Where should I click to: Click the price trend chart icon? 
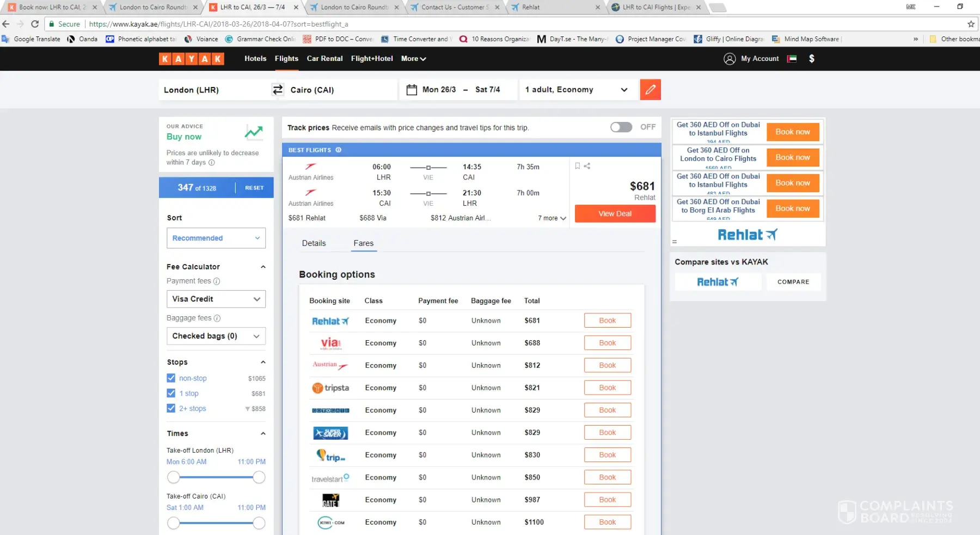254,132
